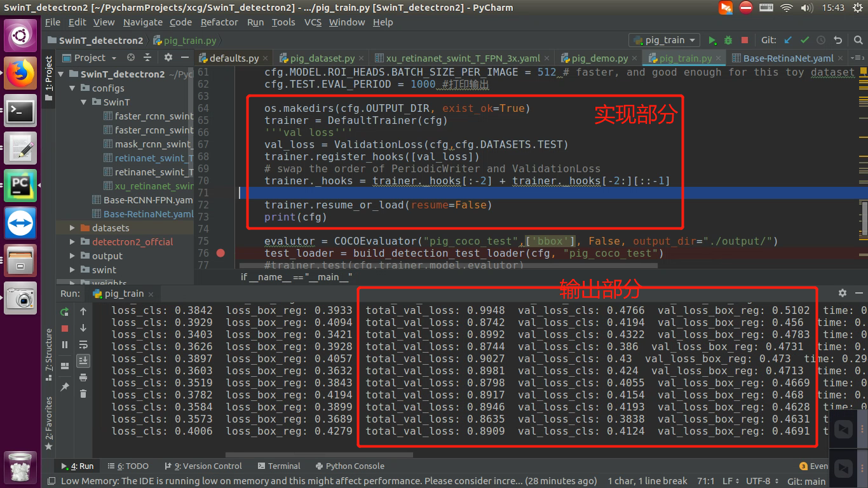Pause output in the Run panel
Viewport: 868px width, 488px height.
coord(65,345)
